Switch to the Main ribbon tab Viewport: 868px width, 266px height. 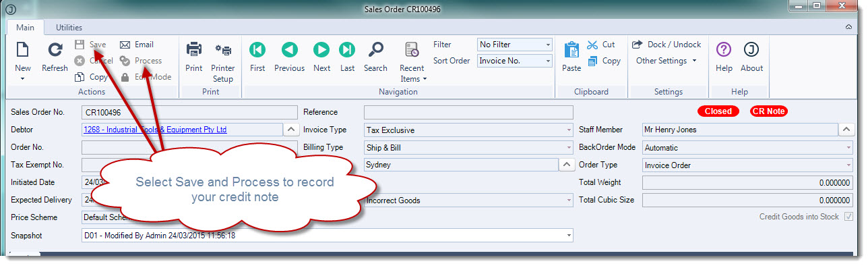point(26,28)
